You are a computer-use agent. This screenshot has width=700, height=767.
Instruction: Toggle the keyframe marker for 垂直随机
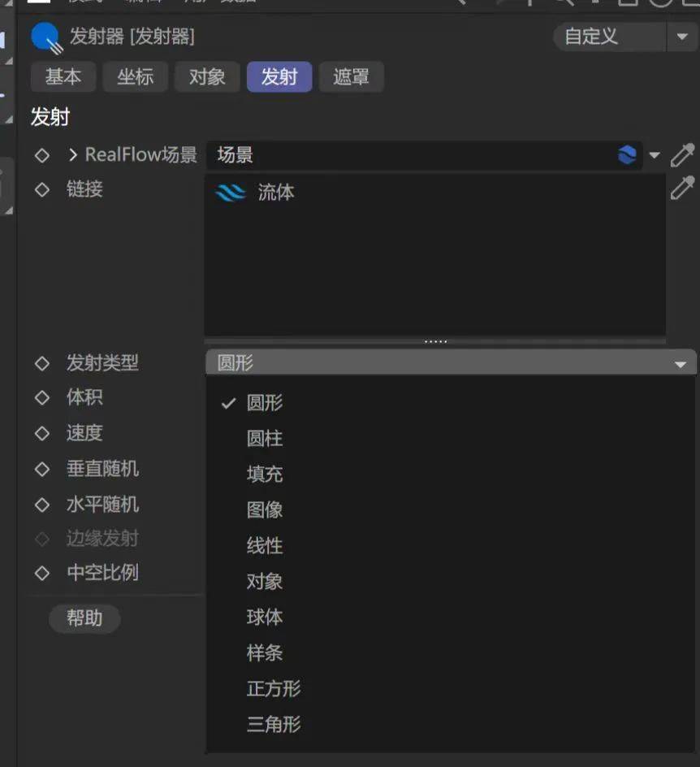[41, 469]
